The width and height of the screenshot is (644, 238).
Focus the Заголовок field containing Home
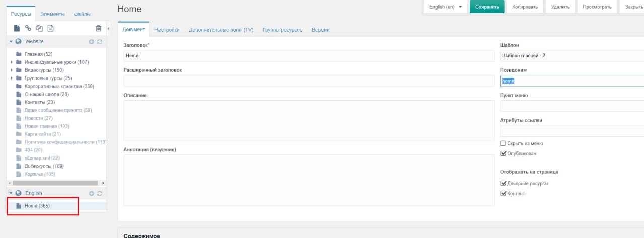(x=309, y=56)
